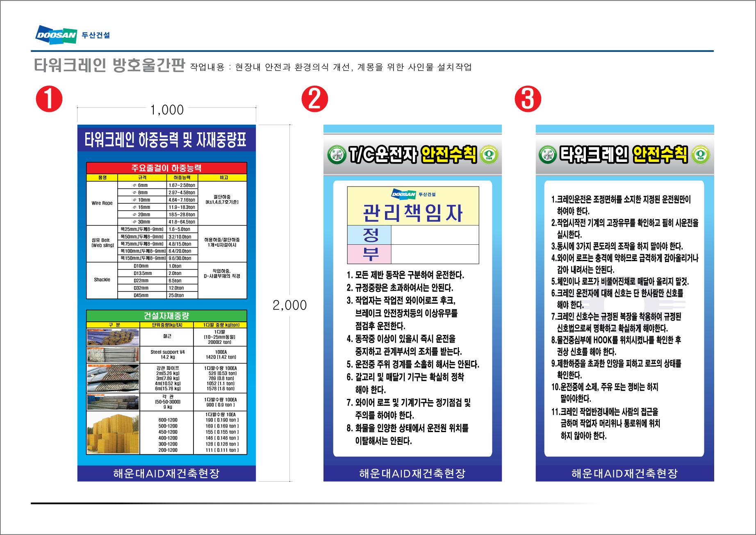Click 해운대AID재건축현장 footer on the load table sign
Viewport: 756px width, 535px height.
(166, 474)
